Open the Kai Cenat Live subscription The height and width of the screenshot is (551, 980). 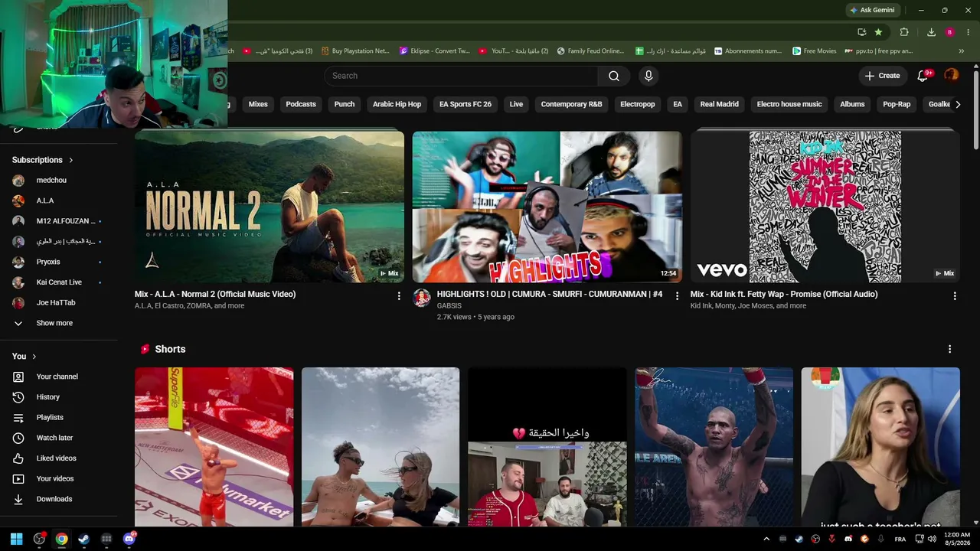click(x=58, y=282)
